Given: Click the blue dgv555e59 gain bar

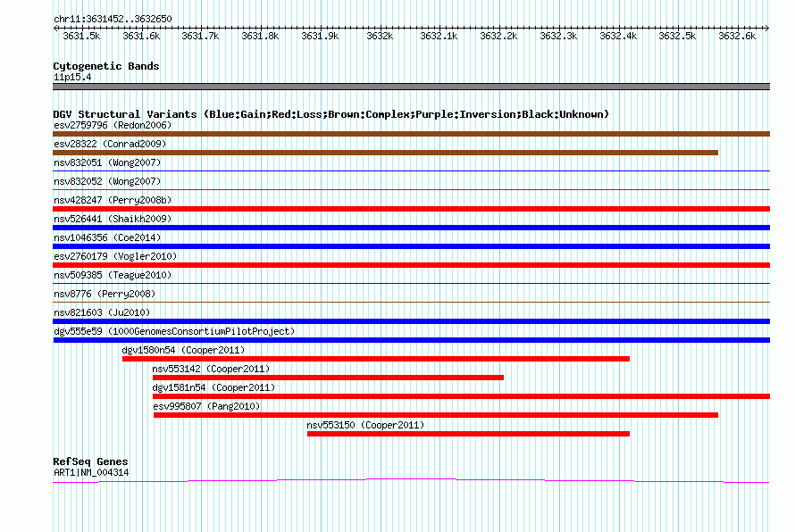Looking at the screenshot, I should pos(411,340).
